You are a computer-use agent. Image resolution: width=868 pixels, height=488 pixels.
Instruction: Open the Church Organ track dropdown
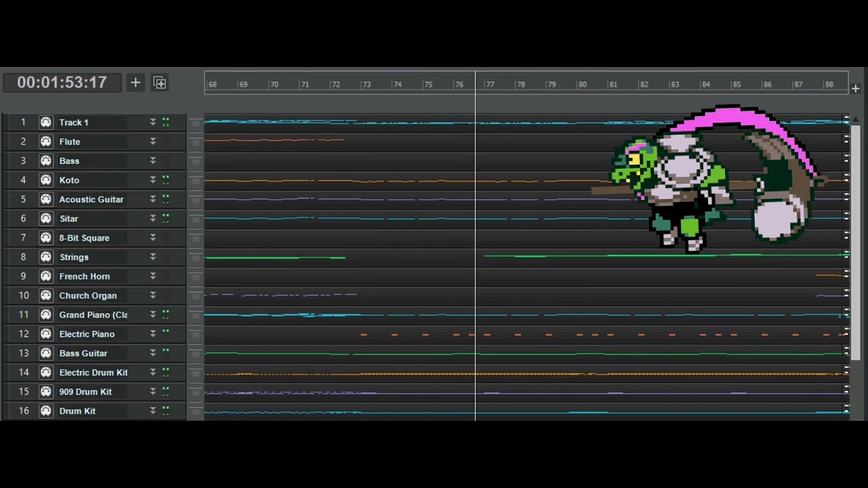tap(153, 296)
